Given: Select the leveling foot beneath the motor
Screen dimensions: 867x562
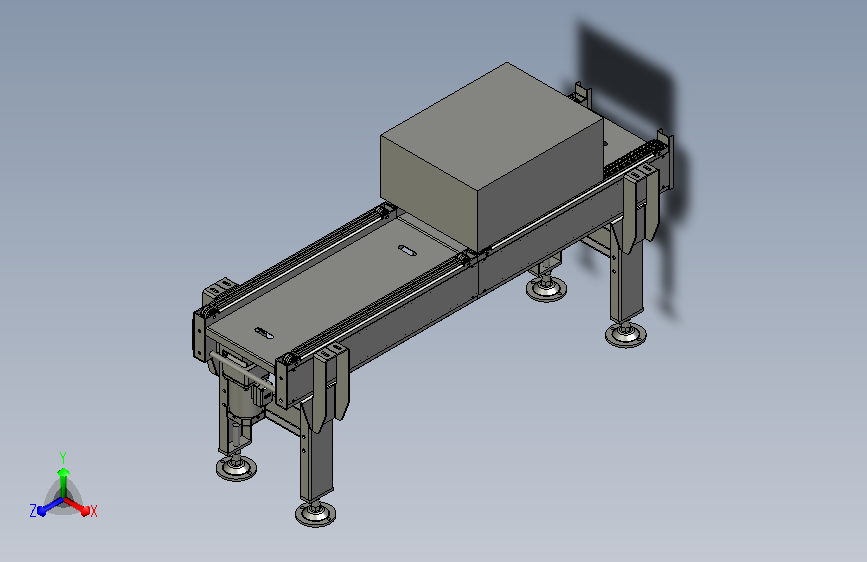Looking at the screenshot, I should tap(236, 468).
